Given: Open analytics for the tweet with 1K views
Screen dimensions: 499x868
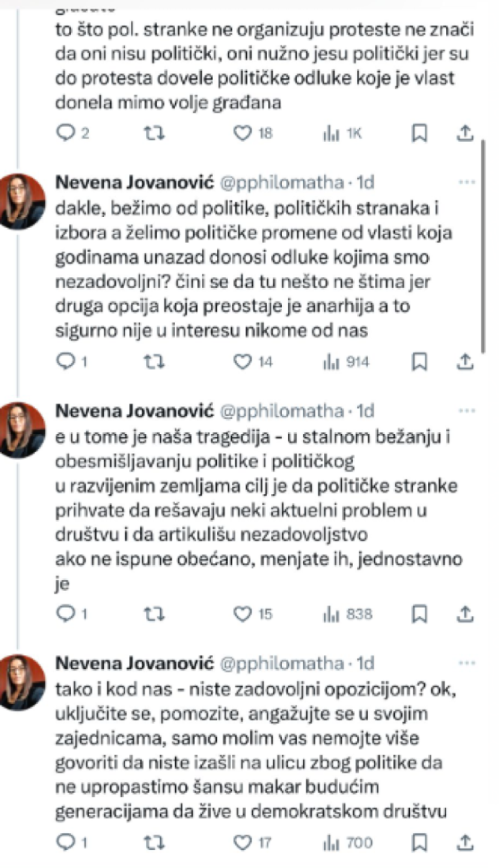Looking at the screenshot, I should [x=332, y=132].
